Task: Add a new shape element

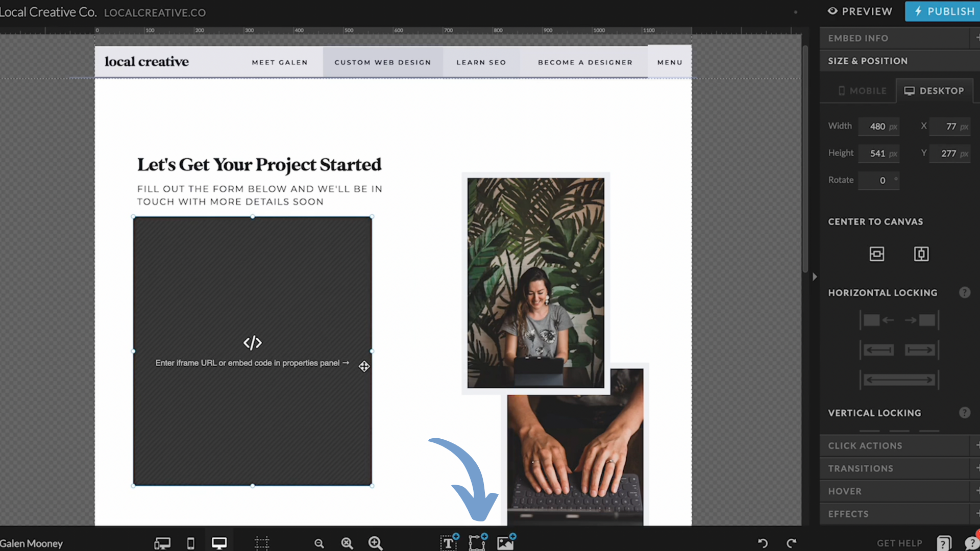Action: (476, 543)
